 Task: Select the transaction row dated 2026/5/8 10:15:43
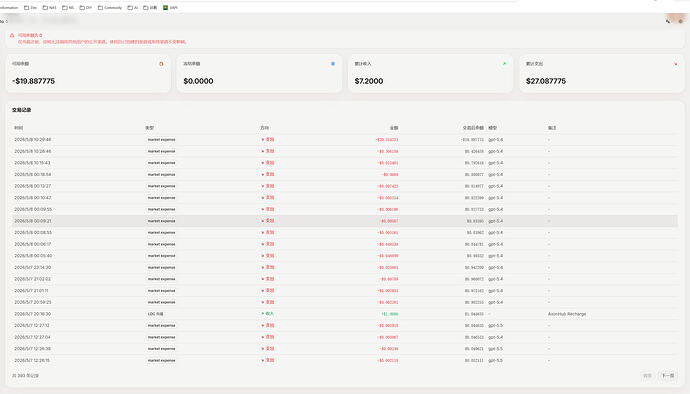[x=345, y=163]
